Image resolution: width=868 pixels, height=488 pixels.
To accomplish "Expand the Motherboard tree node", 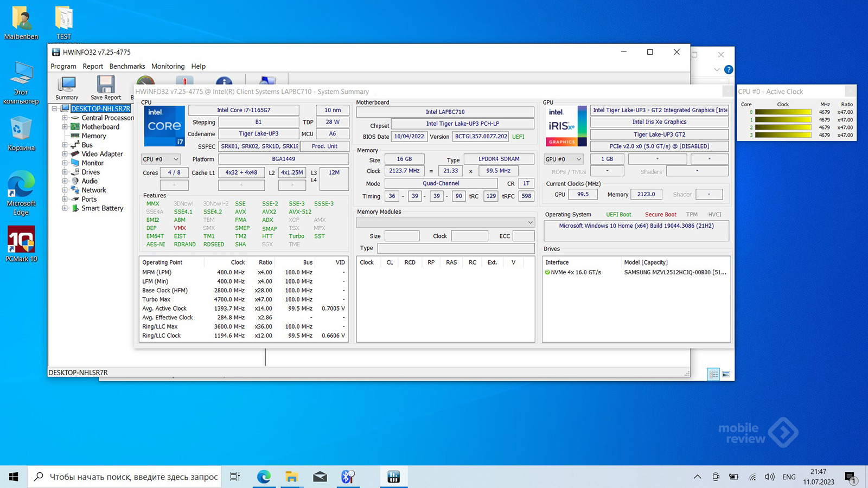I will [65, 127].
